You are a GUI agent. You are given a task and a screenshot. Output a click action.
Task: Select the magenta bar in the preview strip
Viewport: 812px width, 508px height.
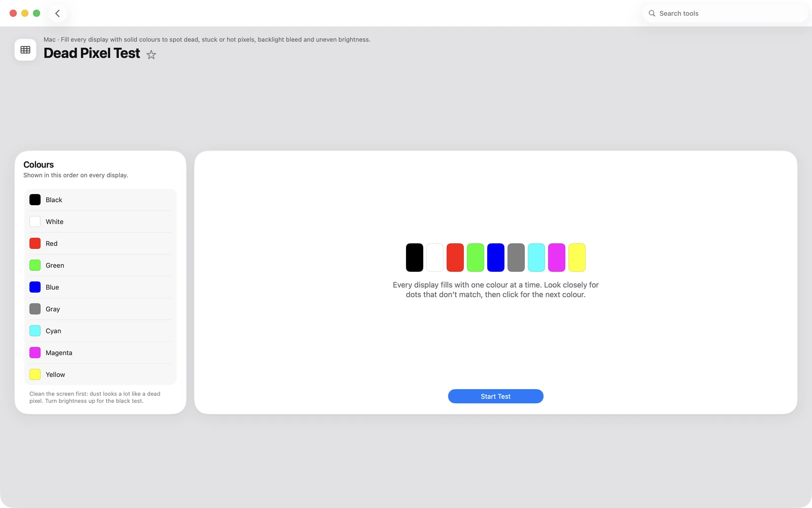(557, 258)
